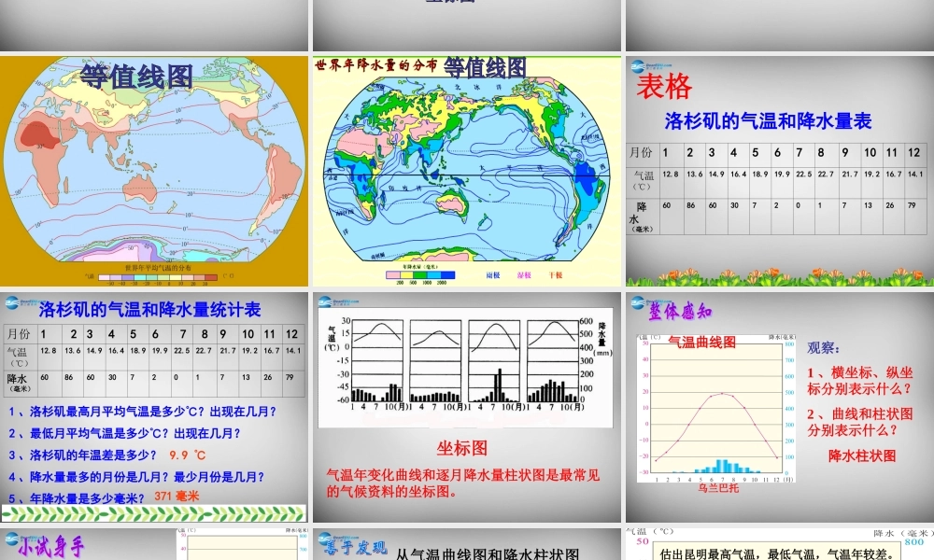Image resolution: width=934 pixels, height=560 pixels.
Task: Click the blue title '洛杉矶的气温和降水量表'
Action: point(768,120)
